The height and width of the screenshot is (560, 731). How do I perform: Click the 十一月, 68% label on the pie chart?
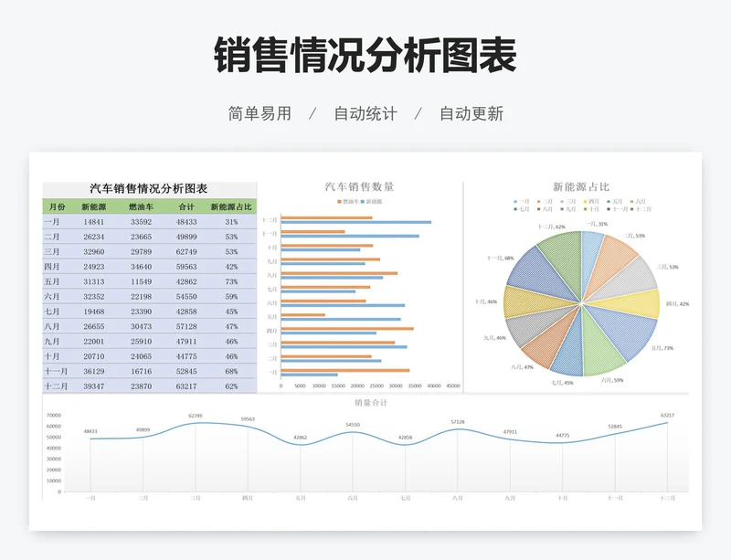click(500, 258)
